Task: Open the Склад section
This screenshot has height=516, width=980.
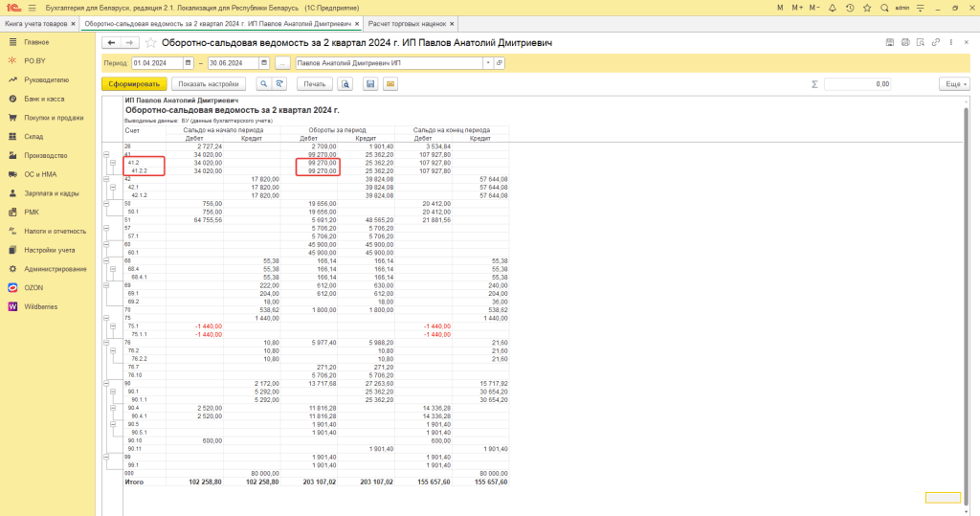Action: tap(33, 136)
